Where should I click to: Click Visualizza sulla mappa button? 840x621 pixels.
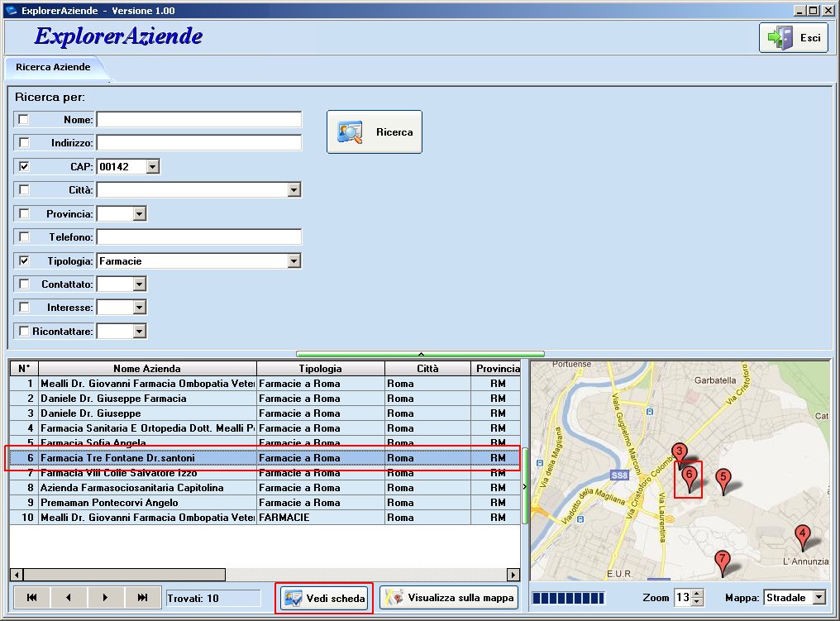tap(449, 597)
